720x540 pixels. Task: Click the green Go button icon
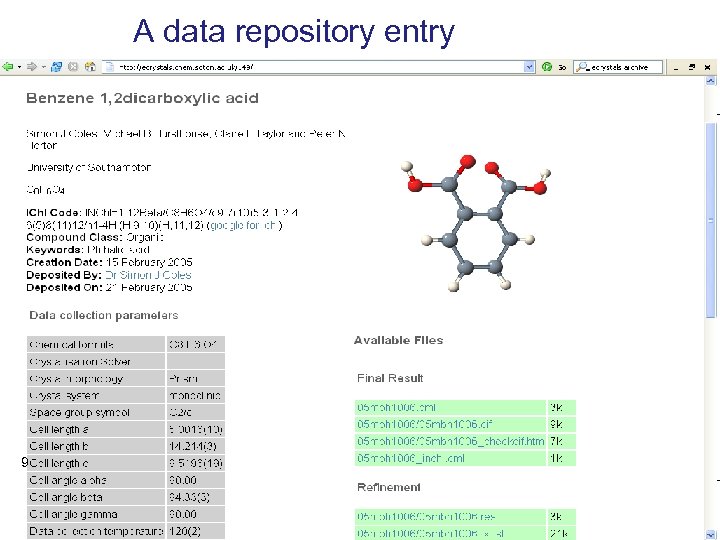coord(546,67)
